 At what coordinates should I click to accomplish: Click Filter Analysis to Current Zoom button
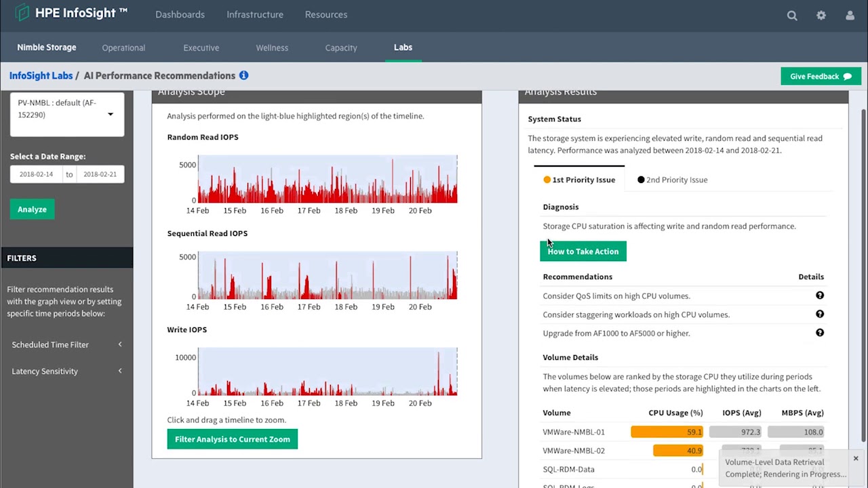tap(233, 439)
